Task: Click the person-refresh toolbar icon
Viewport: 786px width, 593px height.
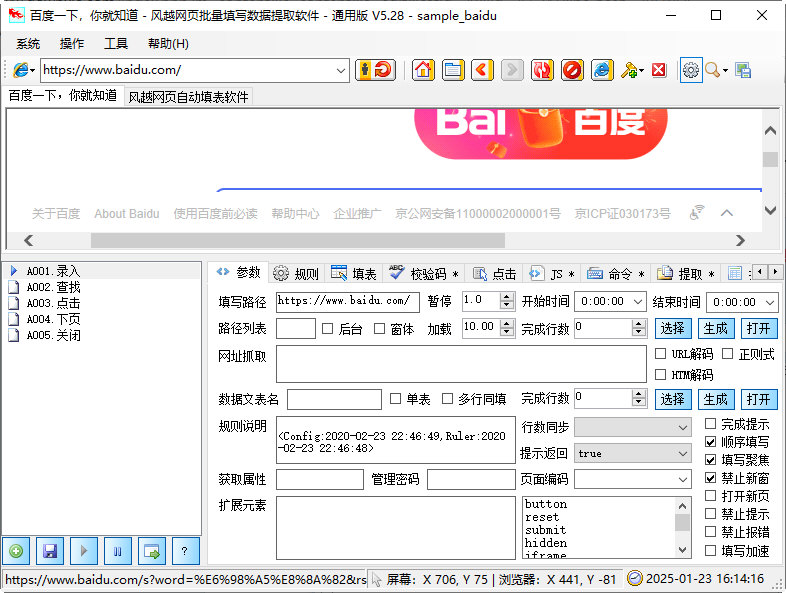Action: click(375, 70)
